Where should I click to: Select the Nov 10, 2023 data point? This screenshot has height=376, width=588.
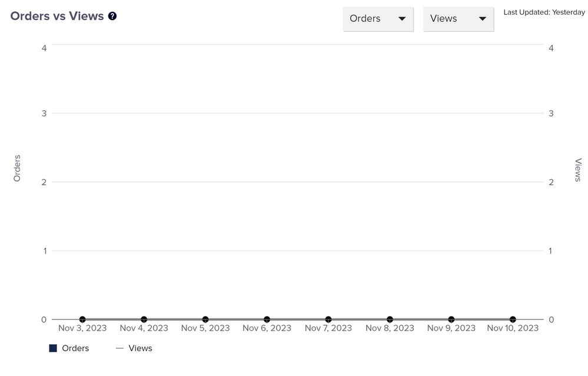point(513,319)
